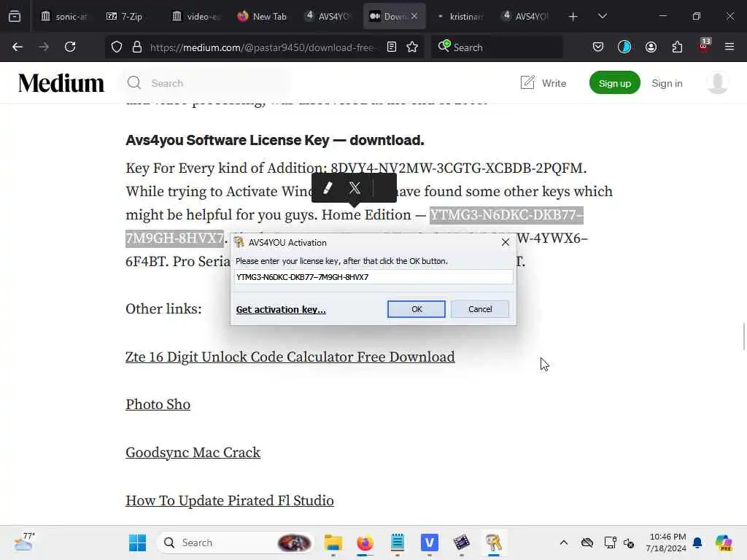
Task: Open a new tab with the plus button
Action: coord(573,16)
